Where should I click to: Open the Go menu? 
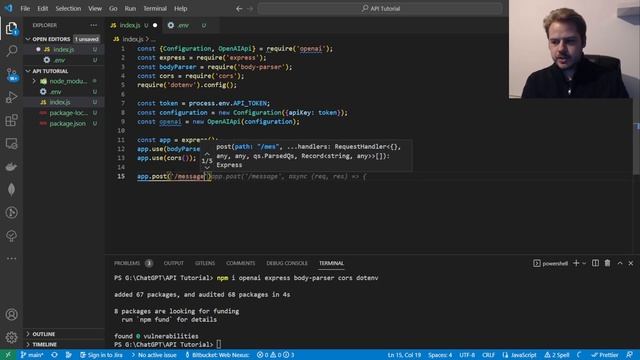tap(113, 8)
